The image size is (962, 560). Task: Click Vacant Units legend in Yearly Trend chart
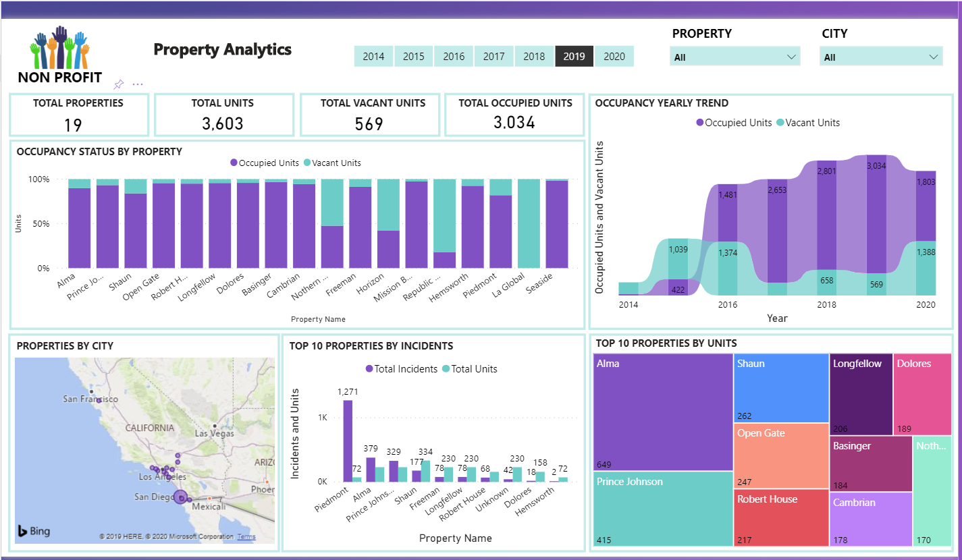click(808, 123)
